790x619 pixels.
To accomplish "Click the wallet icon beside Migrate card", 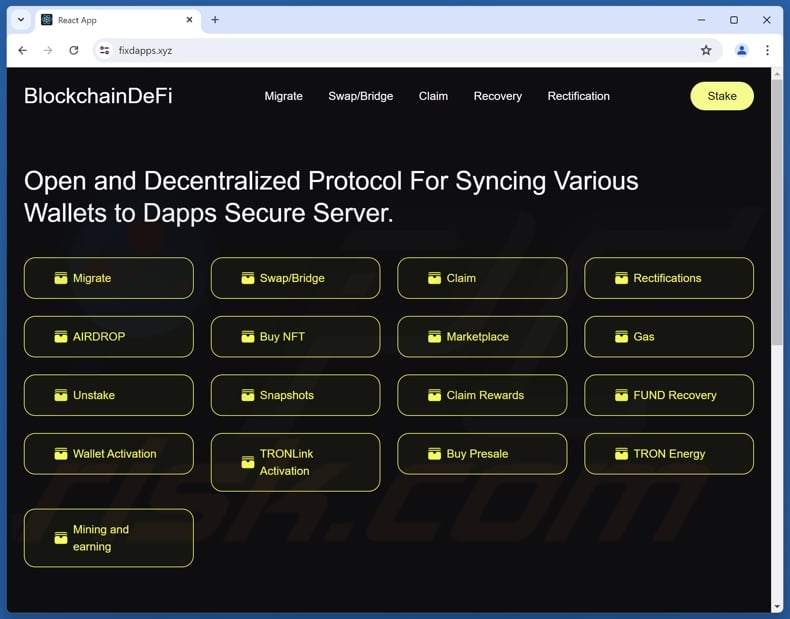I will click(x=61, y=278).
